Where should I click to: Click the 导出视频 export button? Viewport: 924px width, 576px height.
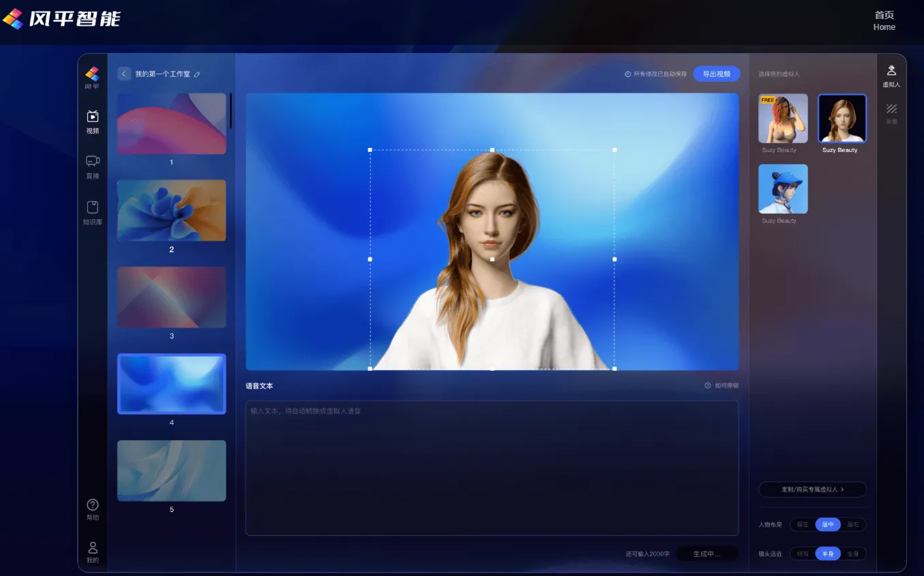(x=716, y=74)
